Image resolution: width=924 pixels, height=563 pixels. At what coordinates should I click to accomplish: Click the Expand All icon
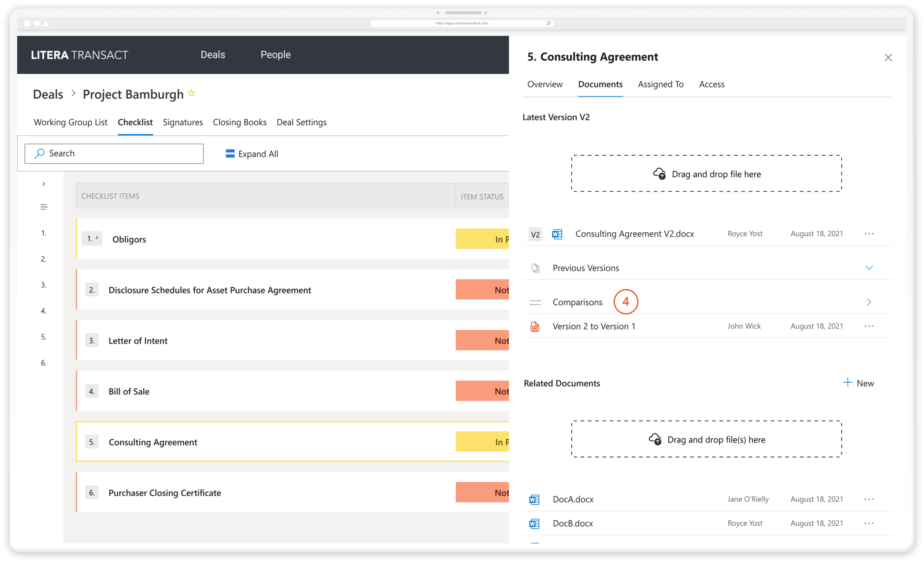pos(230,153)
